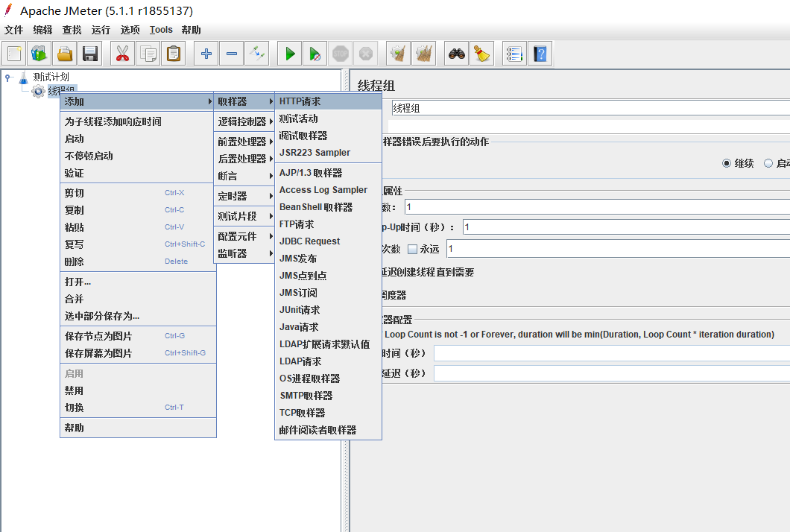Viewport: 790px width, 532px height.
Task: Click the thread count 数 input field
Action: click(597, 207)
